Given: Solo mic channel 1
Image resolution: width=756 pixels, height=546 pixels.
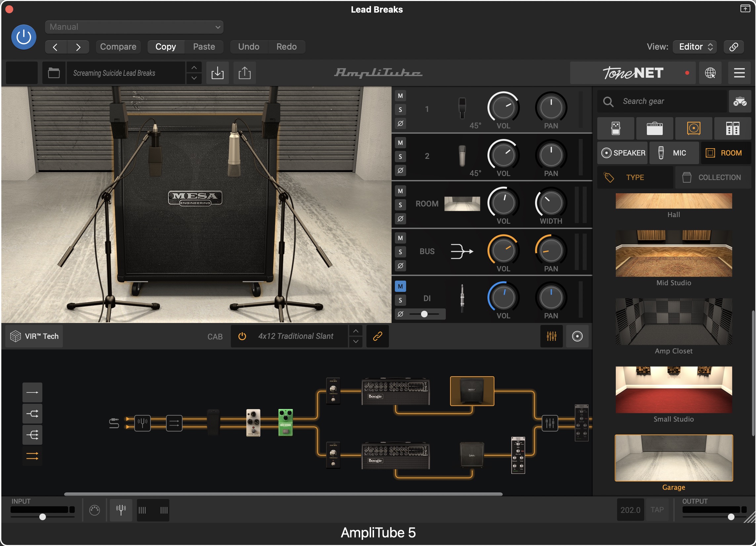Looking at the screenshot, I should click(400, 110).
